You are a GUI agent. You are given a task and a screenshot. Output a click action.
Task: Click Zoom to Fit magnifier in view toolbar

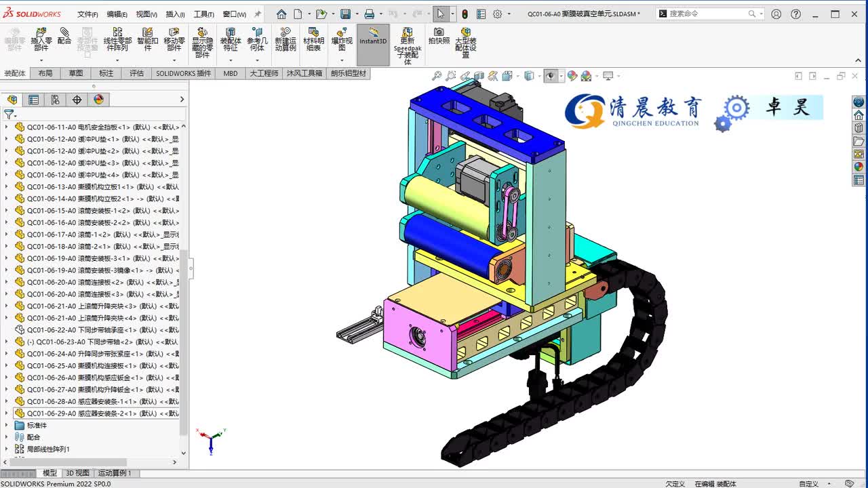[x=437, y=76]
